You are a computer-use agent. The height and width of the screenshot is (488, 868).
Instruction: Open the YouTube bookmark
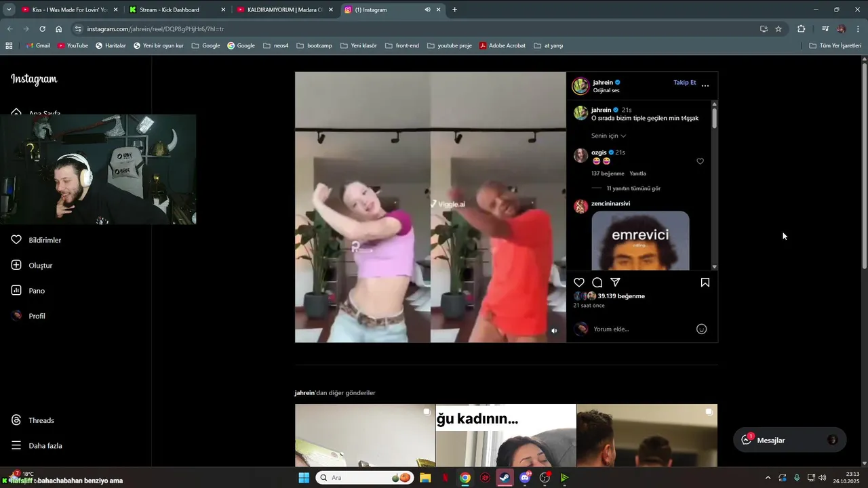point(73,45)
